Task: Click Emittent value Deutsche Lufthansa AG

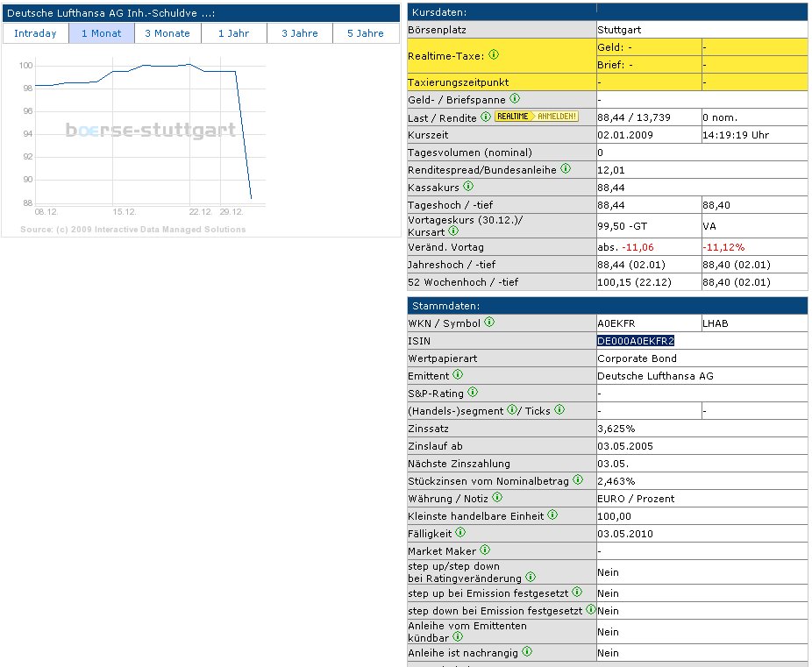Action: coord(656,376)
